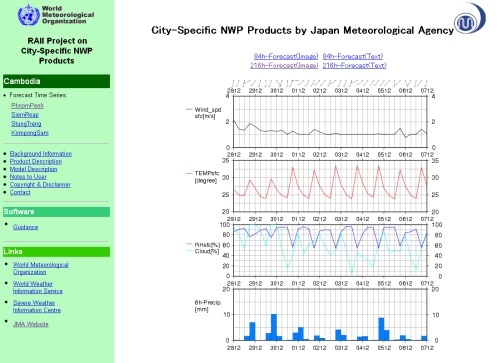
Task: Click the Cambodia section header
Action: click(56, 81)
